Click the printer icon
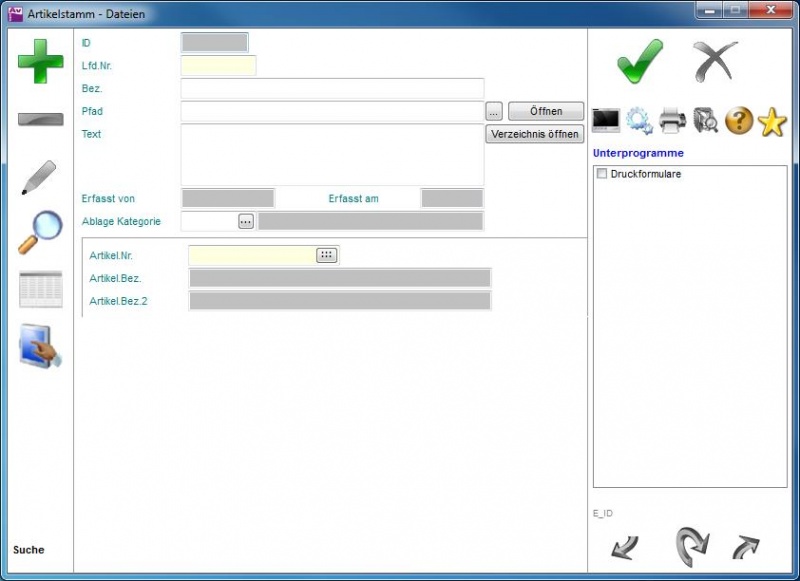 pyautogui.click(x=672, y=121)
